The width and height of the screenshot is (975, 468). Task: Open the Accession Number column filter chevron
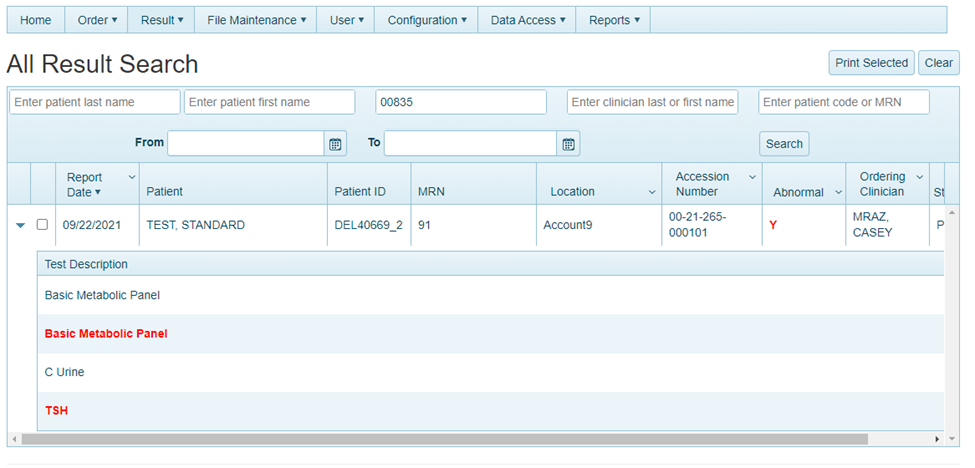tap(752, 177)
